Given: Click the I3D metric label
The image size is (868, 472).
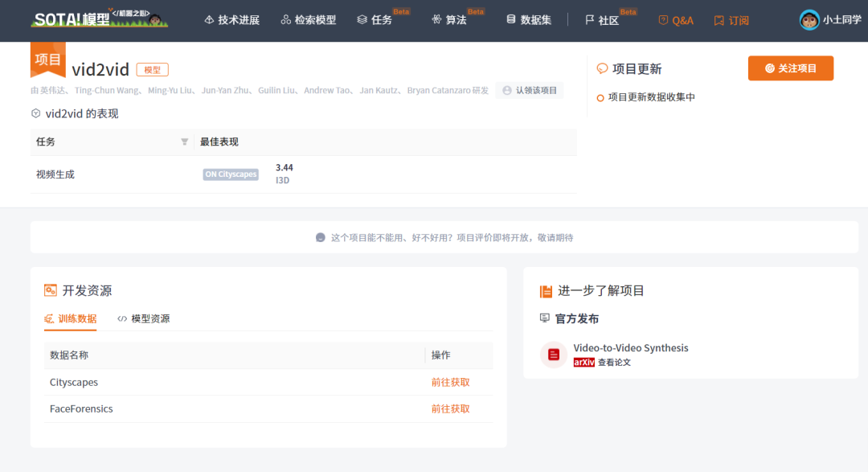Looking at the screenshot, I should tap(282, 180).
